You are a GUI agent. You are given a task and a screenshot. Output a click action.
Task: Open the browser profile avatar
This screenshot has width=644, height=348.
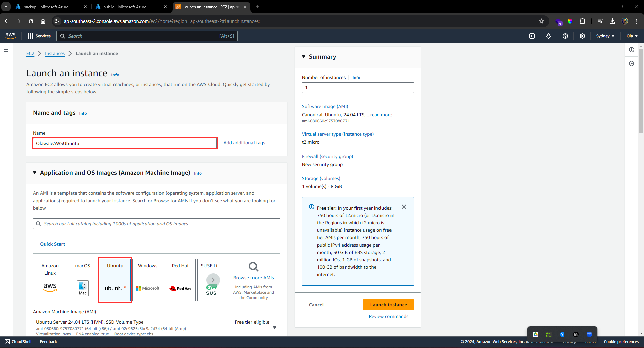click(x=625, y=21)
